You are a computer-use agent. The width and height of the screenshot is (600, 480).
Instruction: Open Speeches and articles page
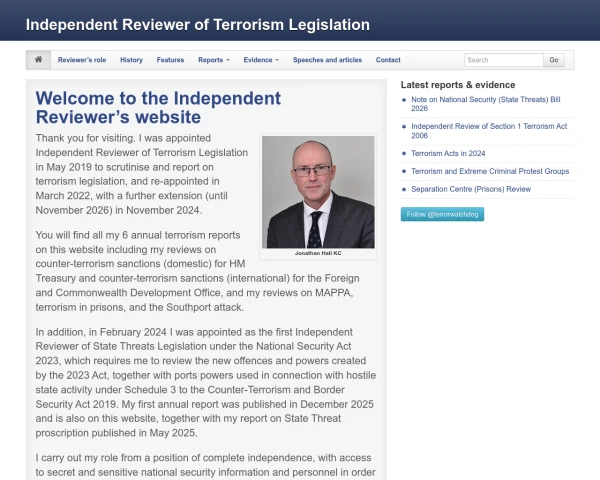(x=327, y=60)
